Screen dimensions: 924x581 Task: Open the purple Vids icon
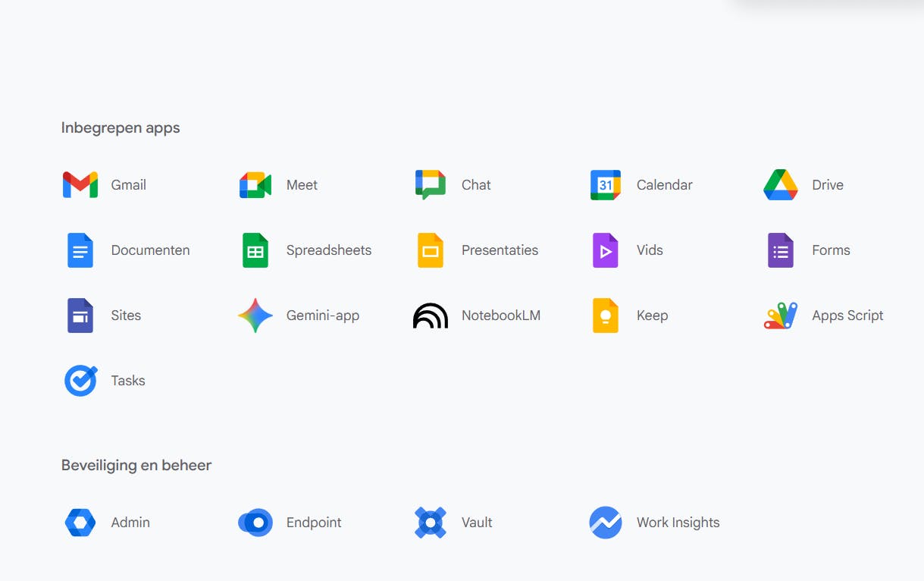(606, 250)
